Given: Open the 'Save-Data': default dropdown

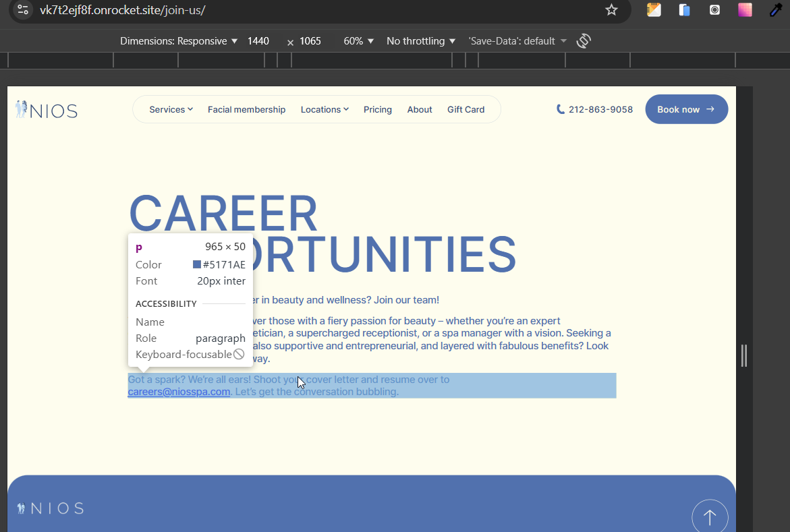Looking at the screenshot, I should click(517, 41).
